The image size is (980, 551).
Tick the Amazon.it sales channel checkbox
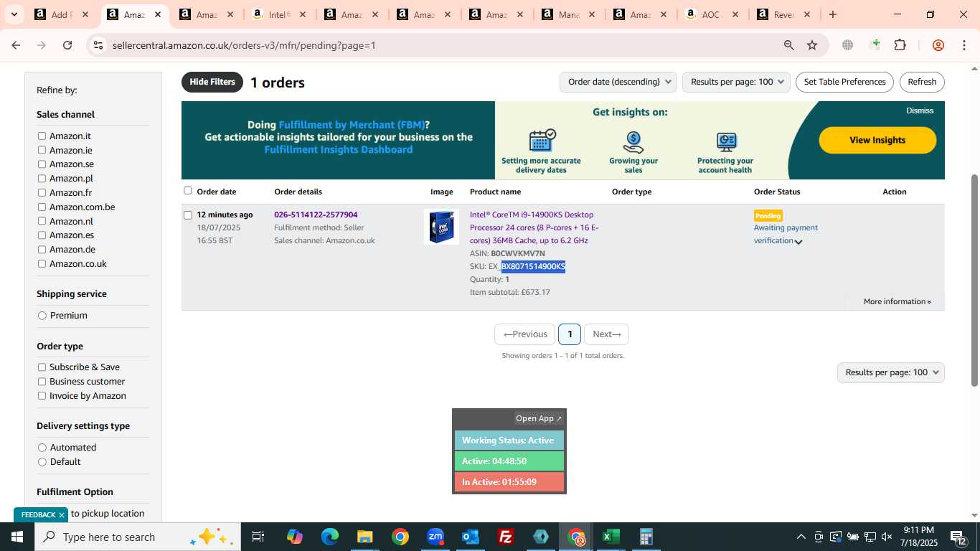[x=42, y=136]
